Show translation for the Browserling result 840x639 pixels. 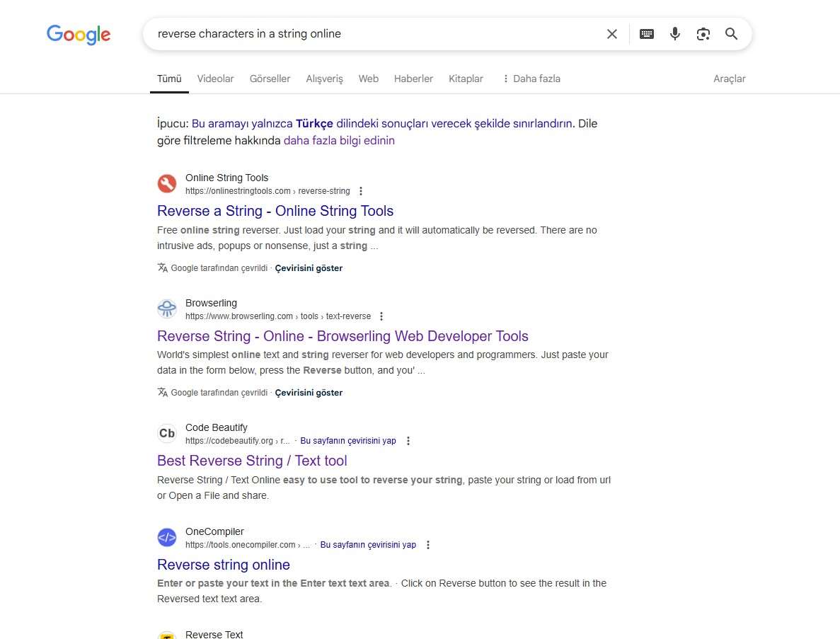309,393
